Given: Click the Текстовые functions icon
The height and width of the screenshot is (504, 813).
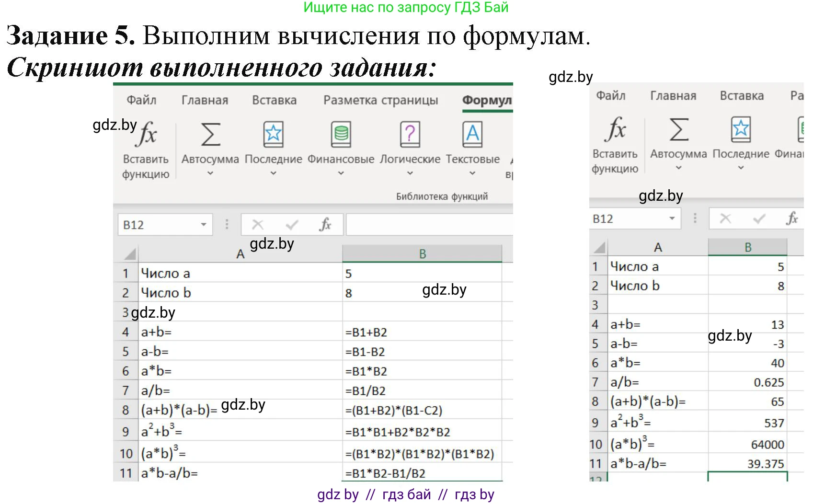Looking at the screenshot, I should click(x=473, y=136).
